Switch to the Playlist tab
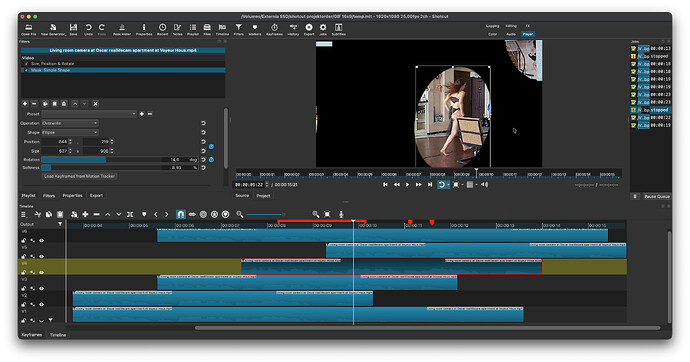690x362 pixels. point(29,196)
